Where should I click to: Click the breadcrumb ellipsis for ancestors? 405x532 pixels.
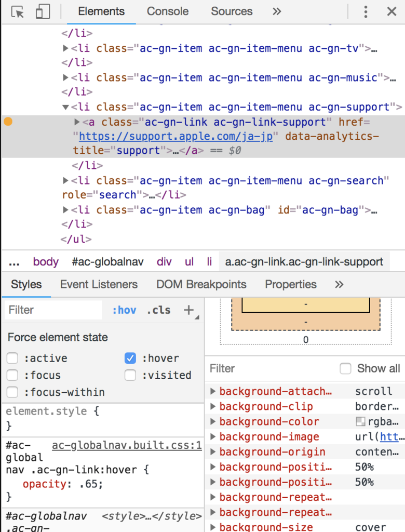coord(14,262)
